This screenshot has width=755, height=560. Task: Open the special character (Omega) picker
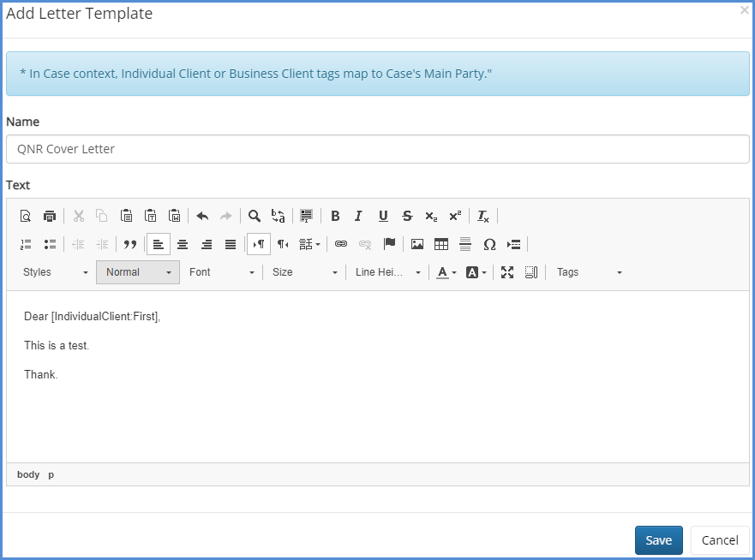[489, 244]
